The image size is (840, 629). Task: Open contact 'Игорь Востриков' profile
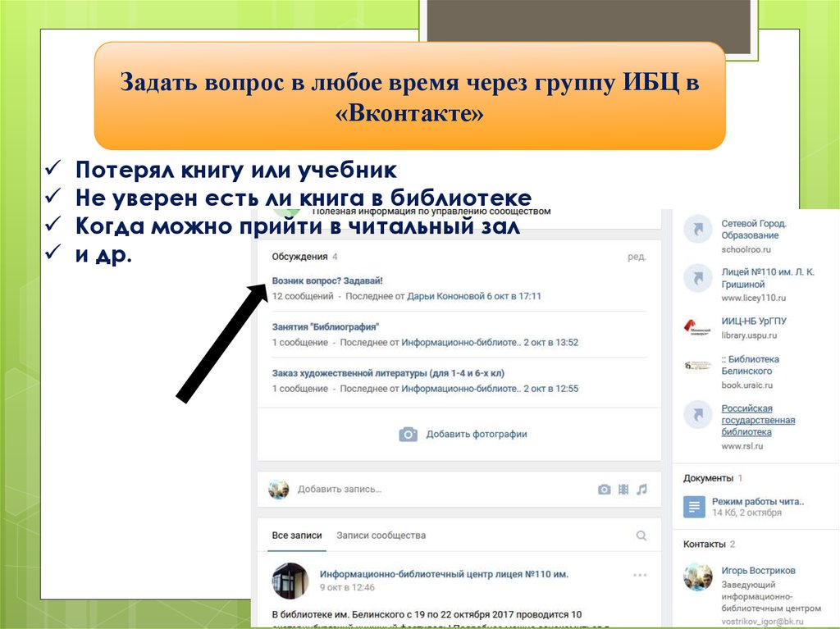tap(758, 571)
